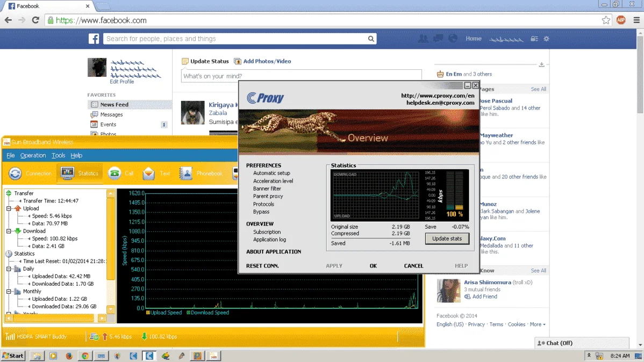The image size is (644, 362).
Task: Click RESET CONN. in CProxy
Action: coord(262,266)
